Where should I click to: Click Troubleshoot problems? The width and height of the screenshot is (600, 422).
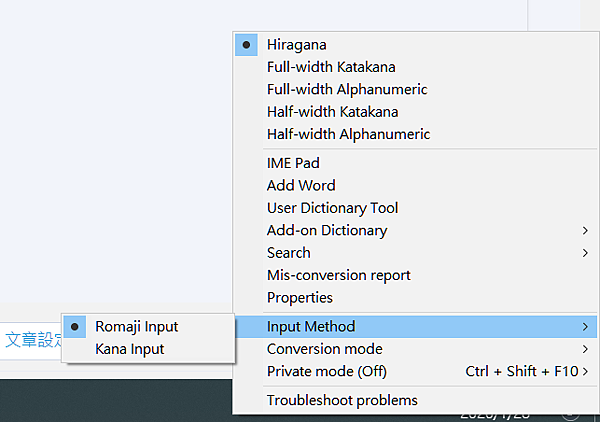coord(342,400)
